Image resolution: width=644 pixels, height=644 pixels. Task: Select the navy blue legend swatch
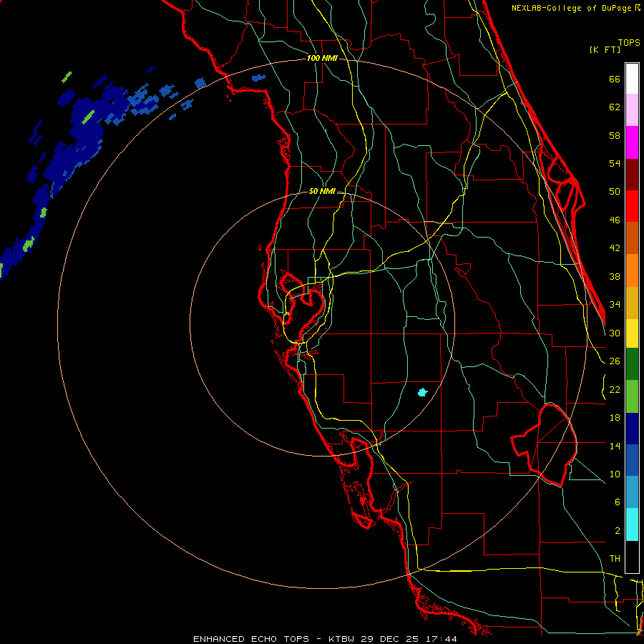coord(632,429)
